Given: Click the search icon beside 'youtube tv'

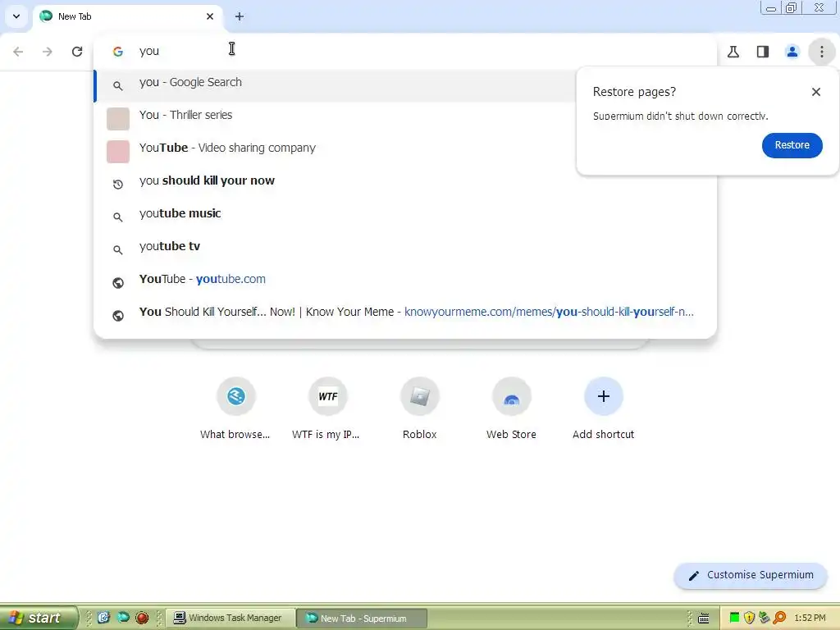Looking at the screenshot, I should (x=118, y=249).
